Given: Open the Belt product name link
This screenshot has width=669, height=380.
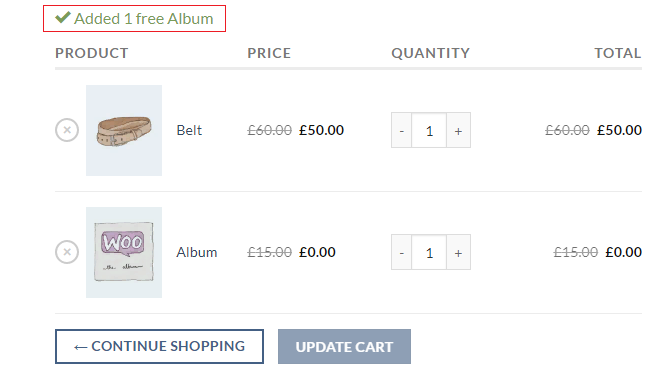Looking at the screenshot, I should pos(189,130).
